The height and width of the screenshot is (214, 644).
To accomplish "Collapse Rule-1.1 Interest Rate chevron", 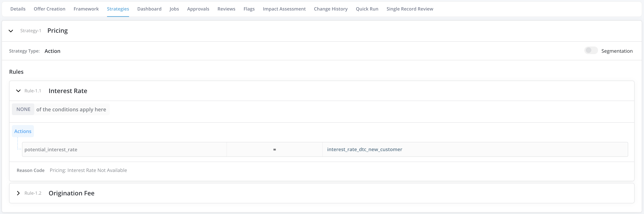I will click(18, 91).
